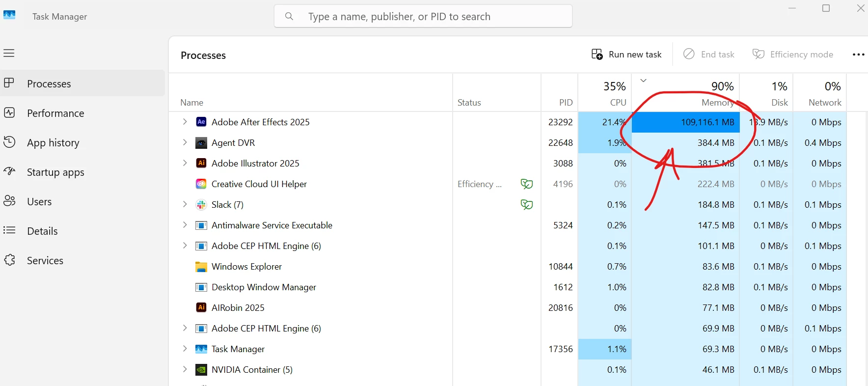The width and height of the screenshot is (868, 386).
Task: Switch to the Details page
Action: [82, 231]
